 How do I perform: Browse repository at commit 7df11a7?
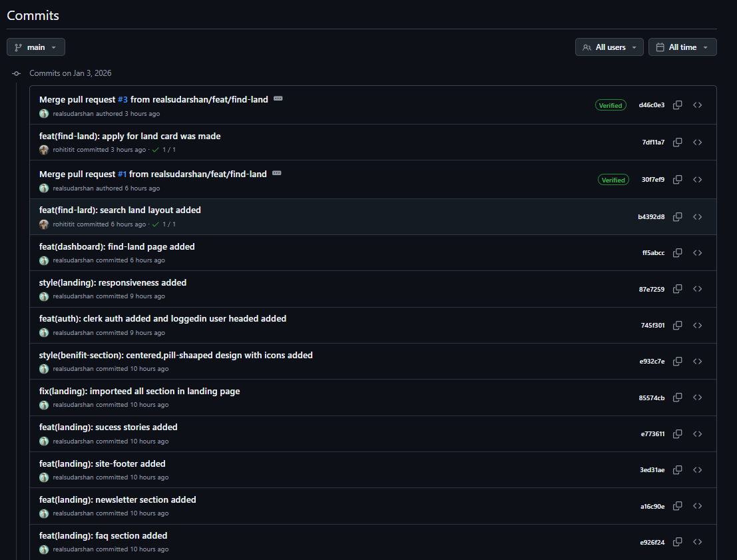click(x=697, y=142)
